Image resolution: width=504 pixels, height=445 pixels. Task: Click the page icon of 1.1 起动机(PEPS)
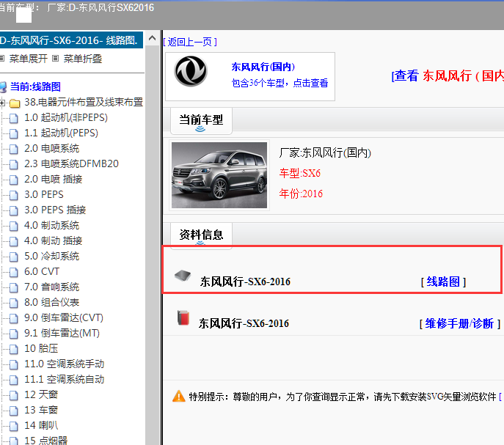(14, 133)
